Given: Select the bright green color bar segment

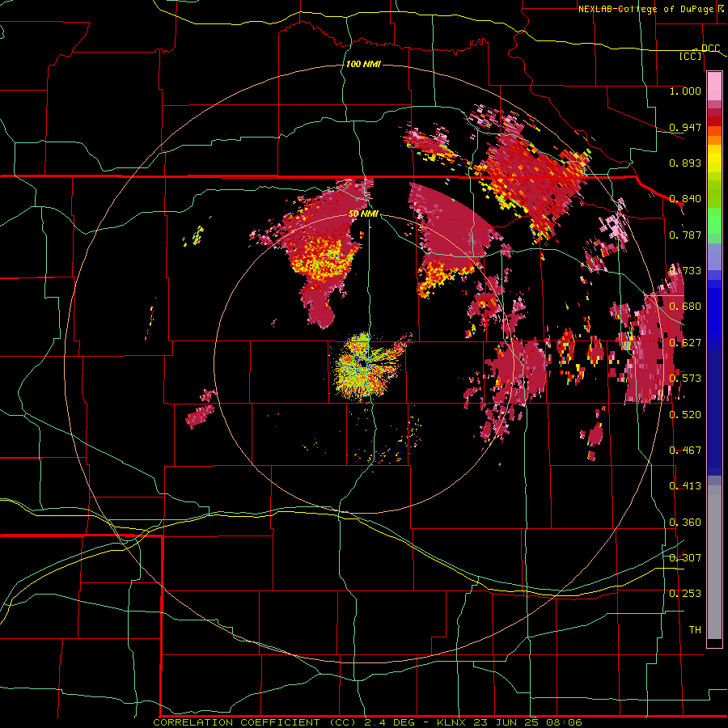Looking at the screenshot, I should (714, 221).
